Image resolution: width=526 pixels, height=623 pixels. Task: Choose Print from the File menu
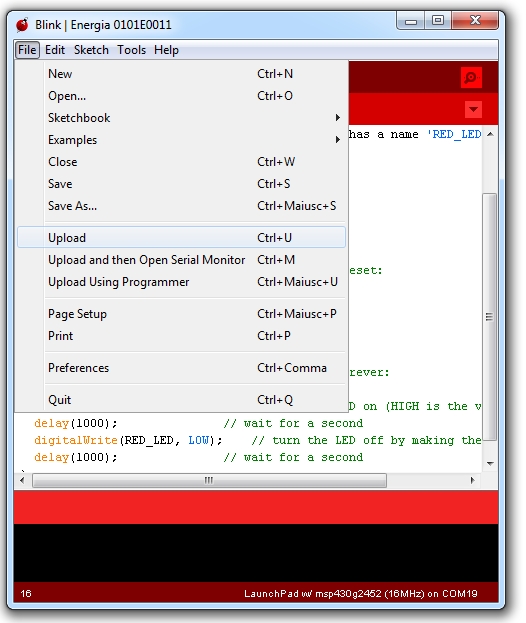pos(182,336)
